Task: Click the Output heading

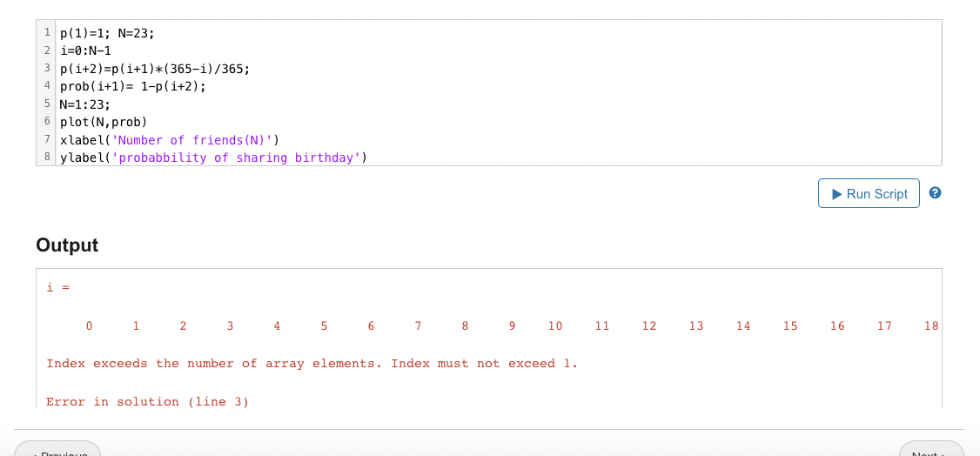Action: 67,245
